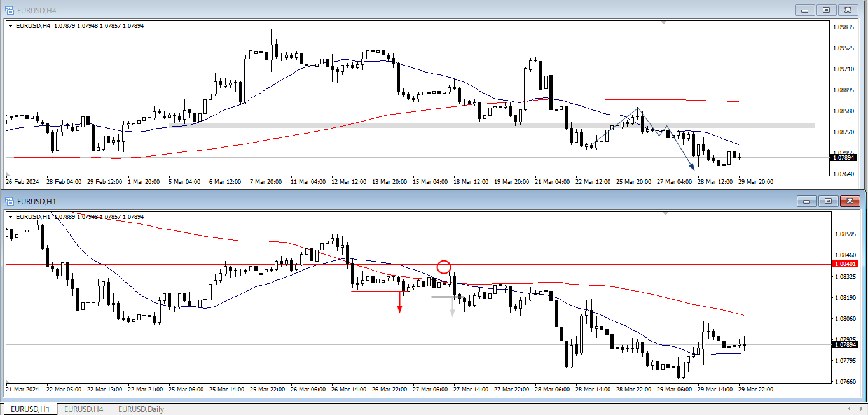Click the EURUSD,H1 window title bar chart icon
Screen dimensions: 868x415
(x=10, y=201)
